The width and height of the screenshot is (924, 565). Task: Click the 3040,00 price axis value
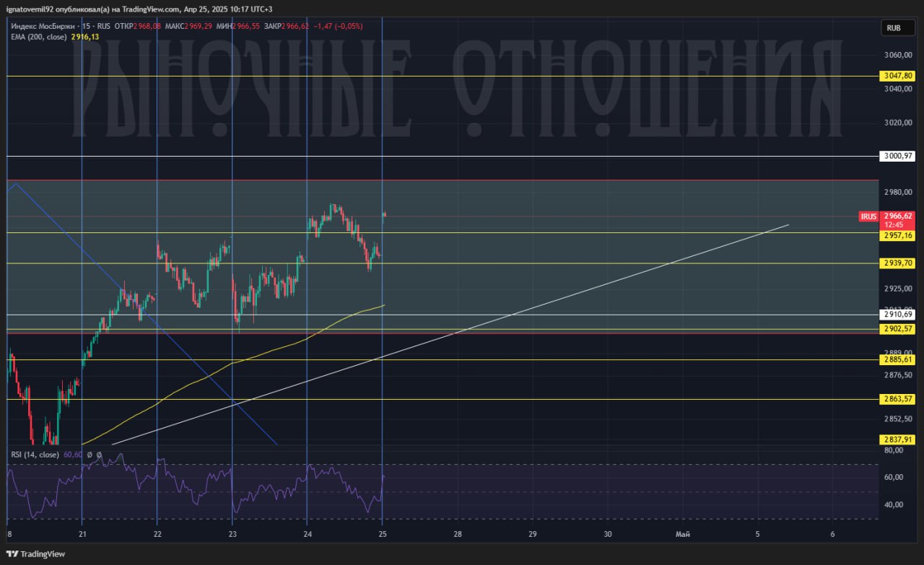(x=898, y=89)
